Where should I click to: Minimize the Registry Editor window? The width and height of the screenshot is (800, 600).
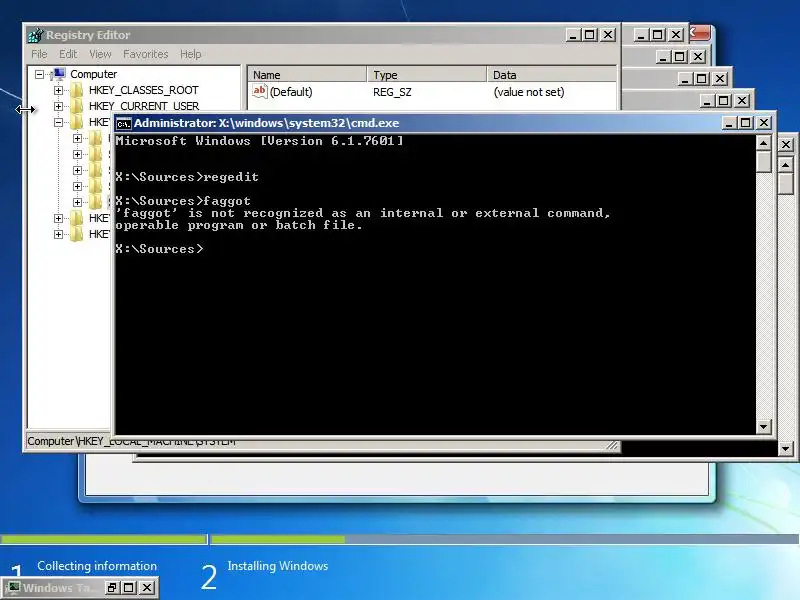point(573,35)
